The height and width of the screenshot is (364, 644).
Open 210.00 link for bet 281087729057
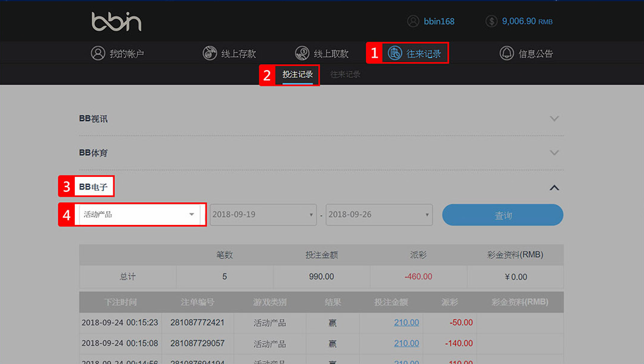click(407, 343)
